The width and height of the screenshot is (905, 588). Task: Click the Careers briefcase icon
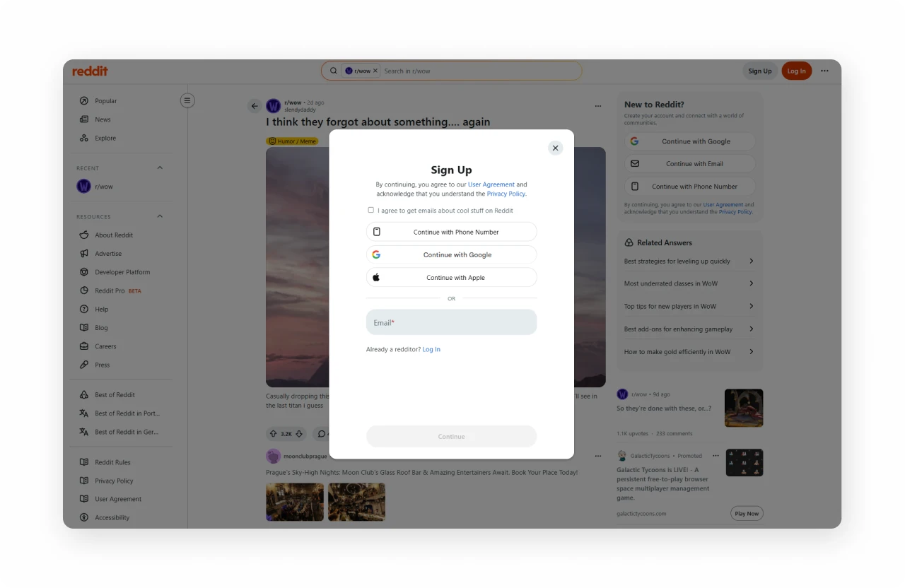(x=84, y=346)
